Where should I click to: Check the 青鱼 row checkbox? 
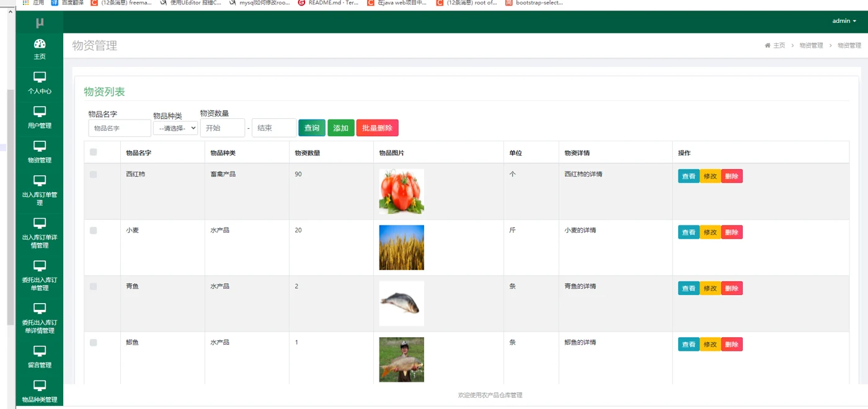click(x=94, y=286)
